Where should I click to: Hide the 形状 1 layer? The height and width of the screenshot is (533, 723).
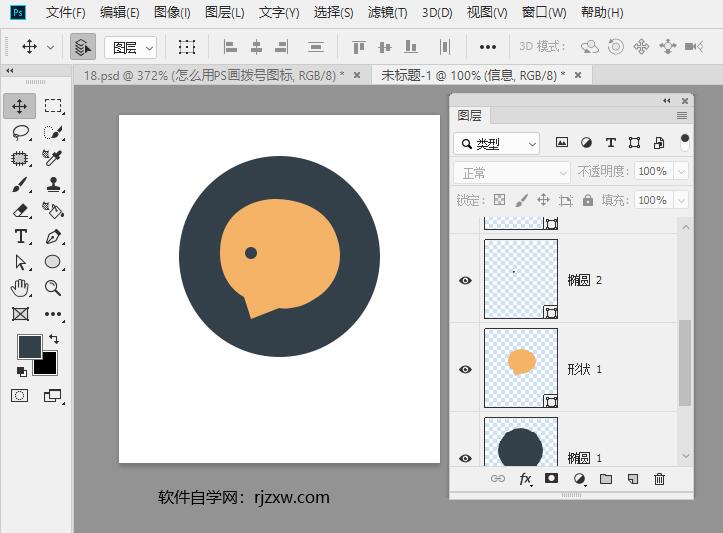coord(465,369)
